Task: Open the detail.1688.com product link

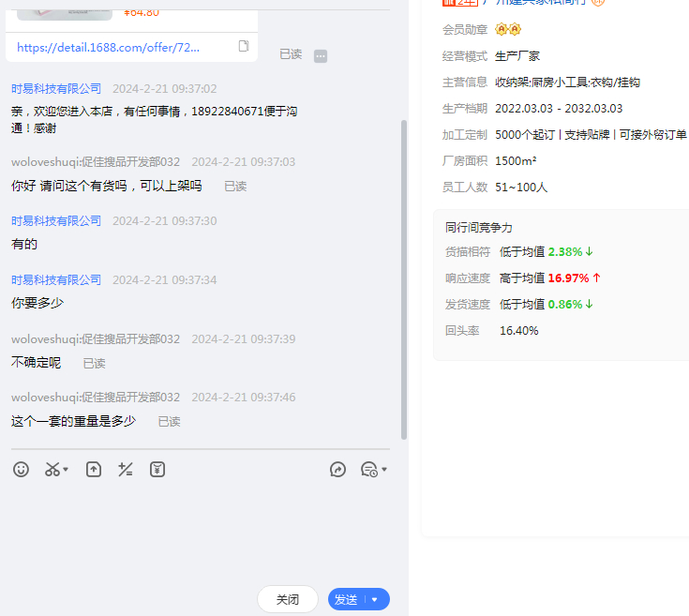Action: pos(108,47)
